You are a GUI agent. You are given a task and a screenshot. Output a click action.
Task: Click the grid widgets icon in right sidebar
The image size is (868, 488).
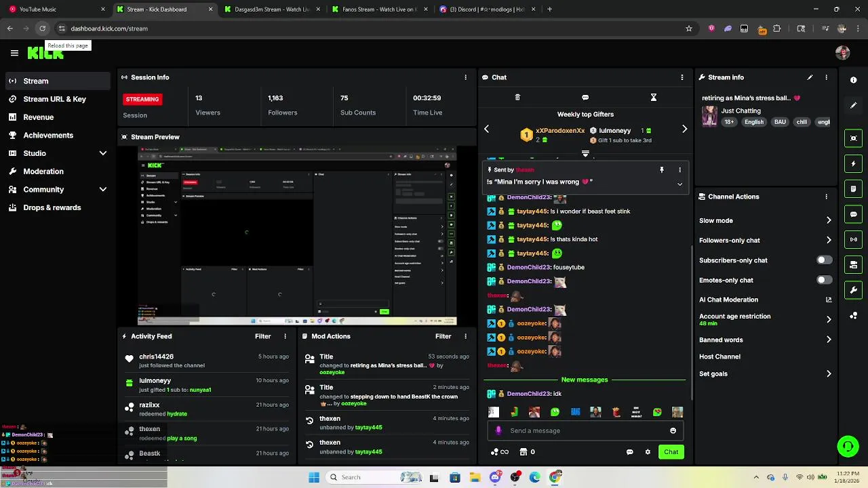[853, 316]
